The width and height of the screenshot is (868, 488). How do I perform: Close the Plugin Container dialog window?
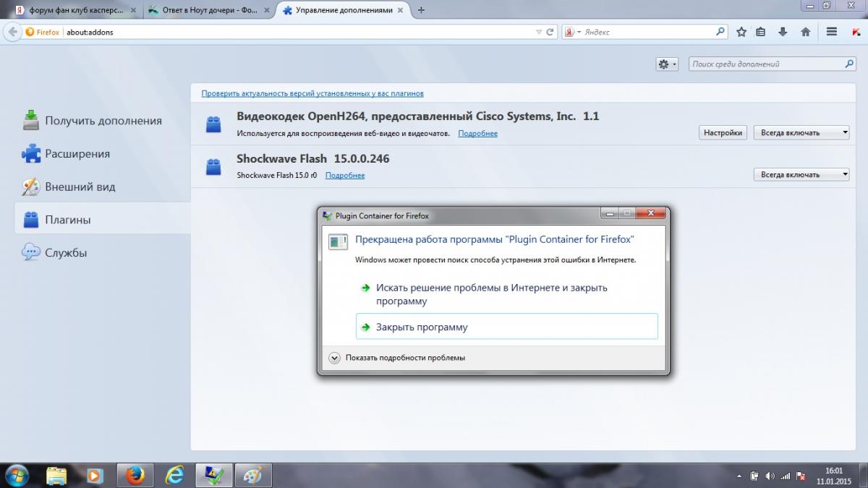coord(650,214)
